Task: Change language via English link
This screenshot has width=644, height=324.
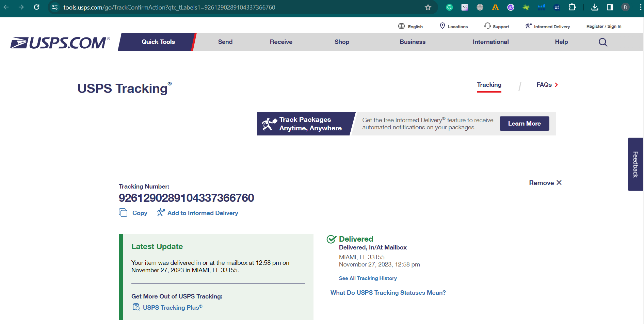Action: [x=415, y=27]
